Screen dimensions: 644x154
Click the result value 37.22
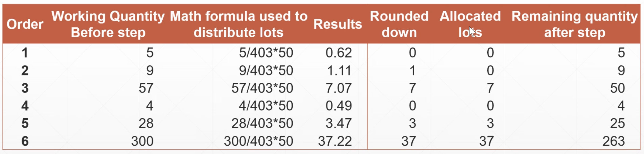pos(335,141)
